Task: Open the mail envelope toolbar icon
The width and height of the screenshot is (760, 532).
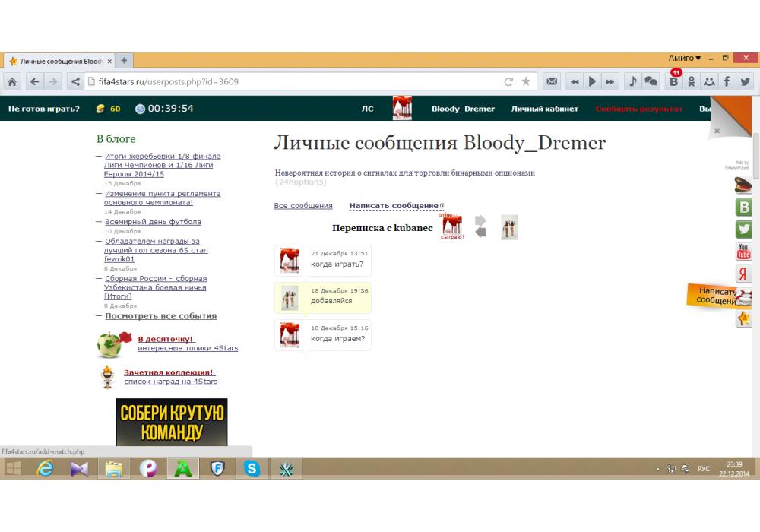Action: pyautogui.click(x=553, y=81)
